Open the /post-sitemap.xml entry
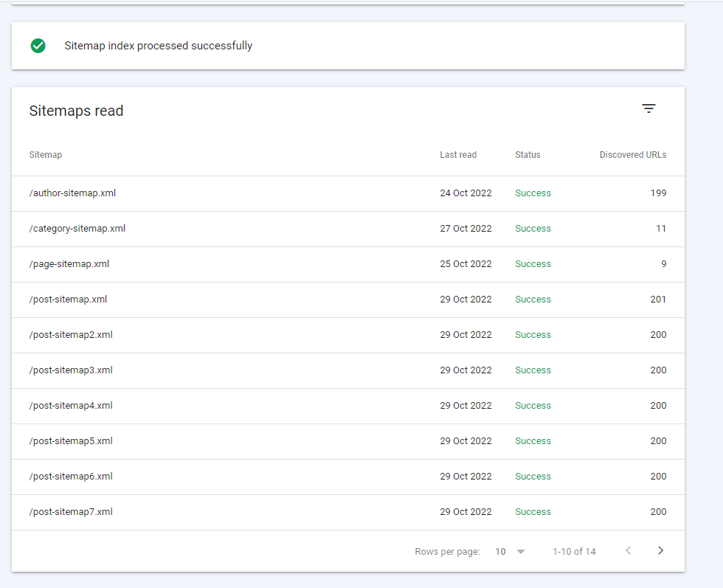The image size is (723, 588). [68, 300]
